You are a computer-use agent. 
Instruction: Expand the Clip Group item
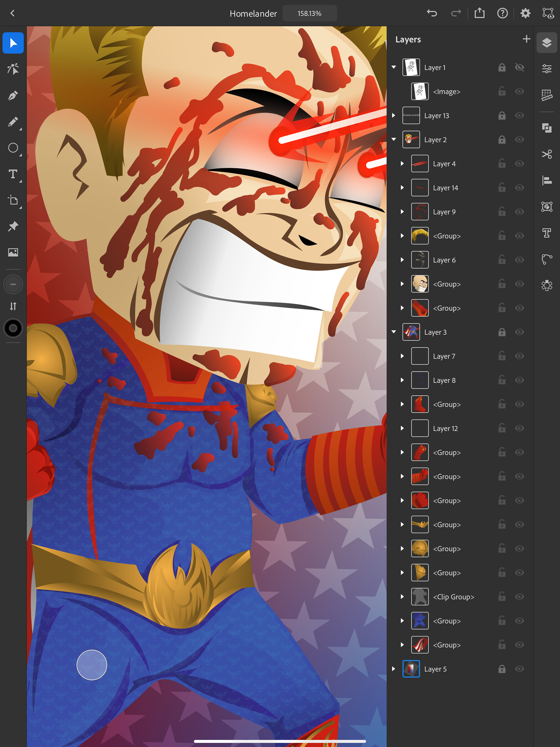[x=402, y=597]
